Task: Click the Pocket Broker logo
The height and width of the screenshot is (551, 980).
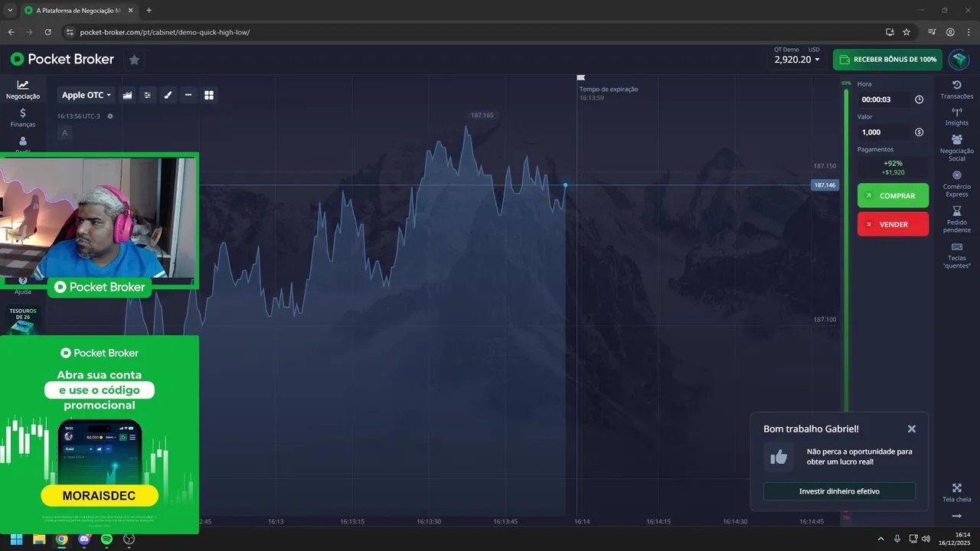Action: pyautogui.click(x=62, y=59)
